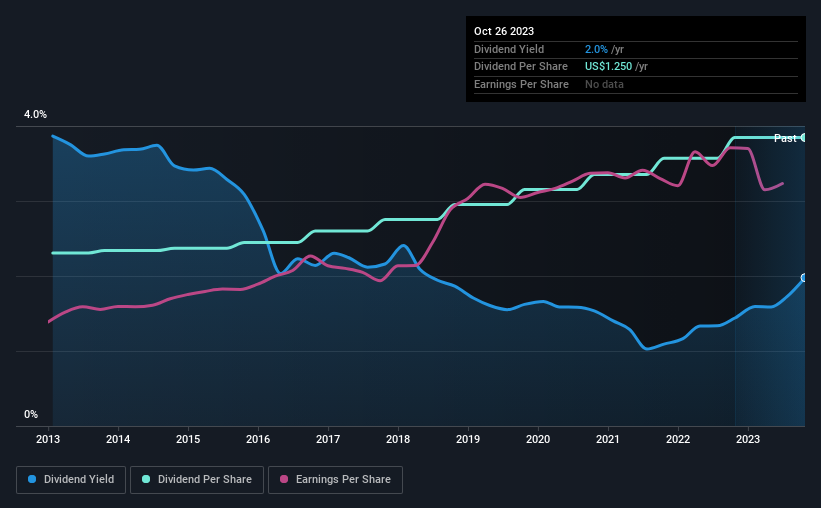Click the US$1.250 dividend per share value

(608, 67)
